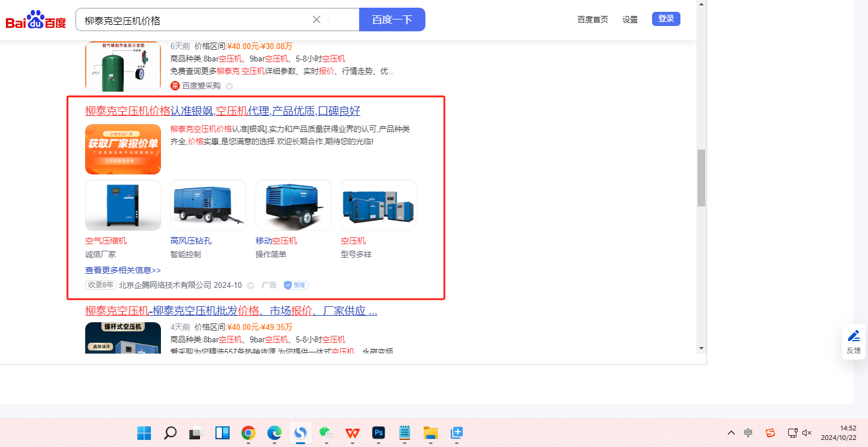Open the blue plus app on taskbar
This screenshot has width=868, height=447.
coord(456,433)
